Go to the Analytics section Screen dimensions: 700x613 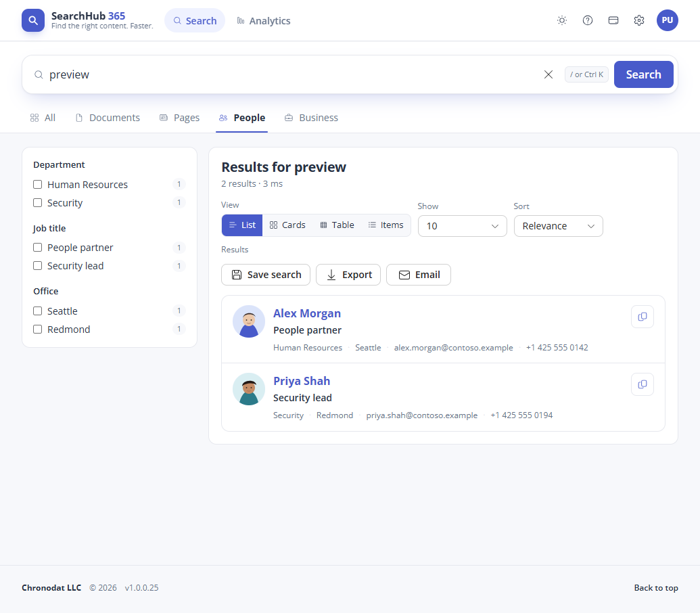(263, 20)
